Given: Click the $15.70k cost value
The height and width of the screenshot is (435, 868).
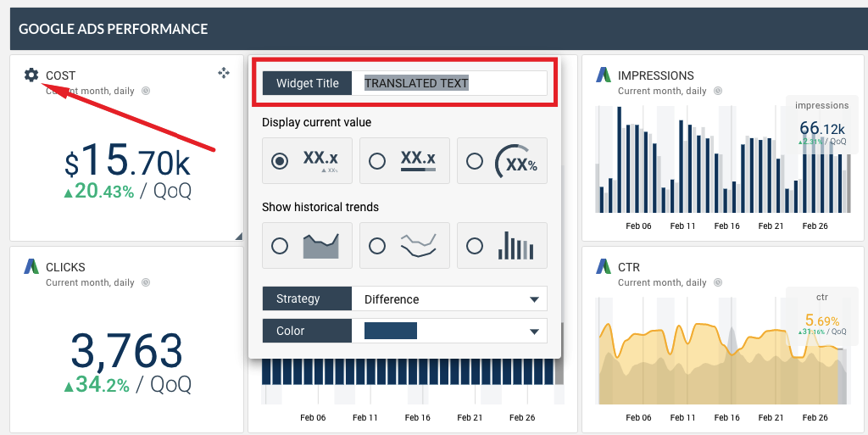Looking at the screenshot, I should pyautogui.click(x=127, y=161).
